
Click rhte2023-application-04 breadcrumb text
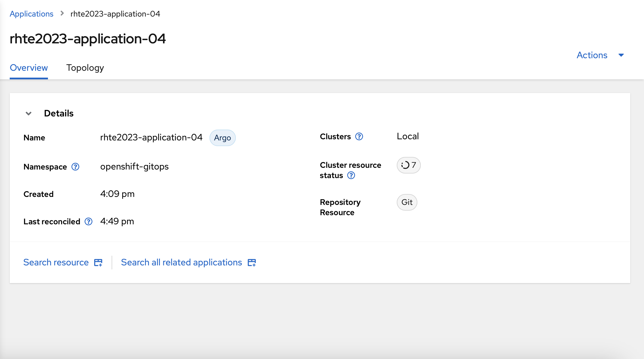tap(115, 14)
